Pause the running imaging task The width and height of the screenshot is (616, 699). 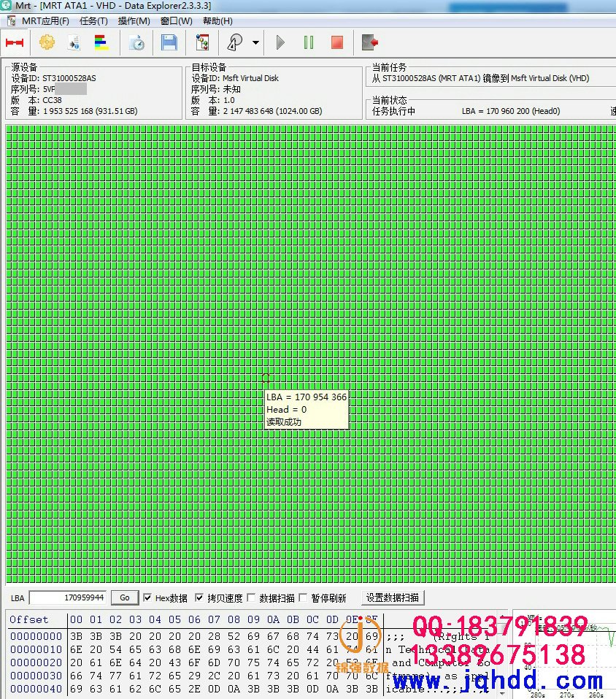coord(308,43)
